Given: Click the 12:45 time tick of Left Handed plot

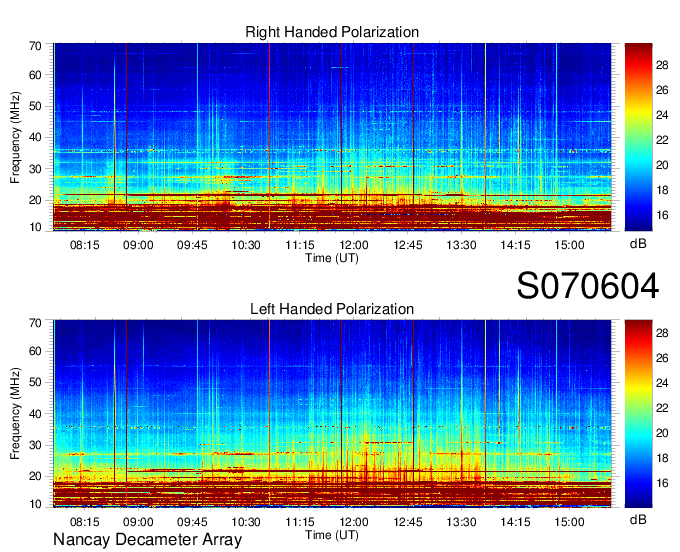Looking at the screenshot, I should (408, 522).
